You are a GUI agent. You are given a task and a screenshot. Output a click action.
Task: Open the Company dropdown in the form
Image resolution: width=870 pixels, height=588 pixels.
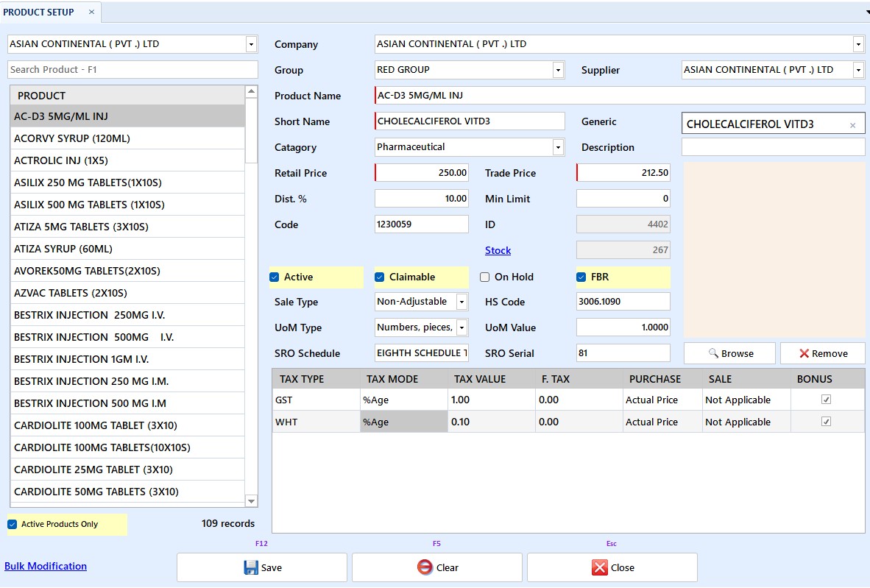click(858, 44)
